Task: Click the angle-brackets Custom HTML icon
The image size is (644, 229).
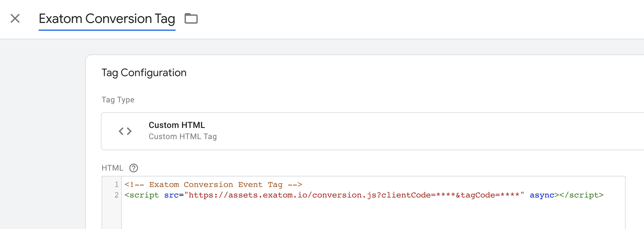Action: pos(125,131)
